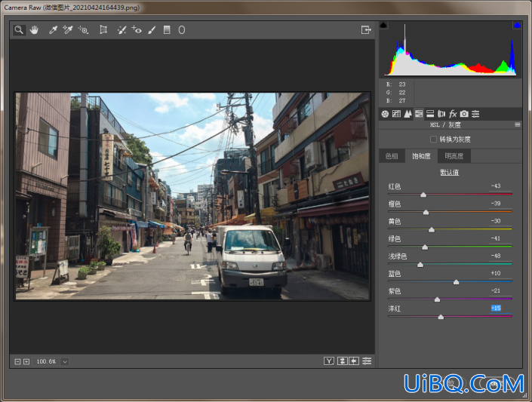
Task: Open the Effects fx panel icon
Action: pos(453,114)
